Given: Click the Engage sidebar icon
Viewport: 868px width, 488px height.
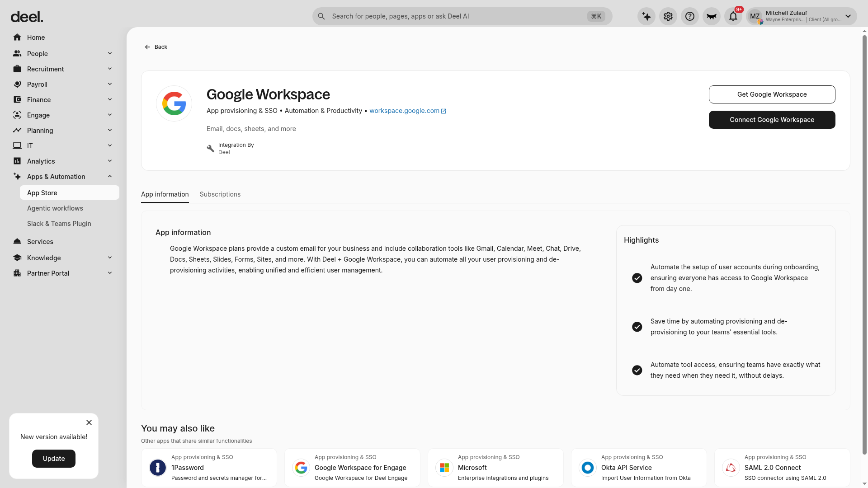Looking at the screenshot, I should click(17, 115).
